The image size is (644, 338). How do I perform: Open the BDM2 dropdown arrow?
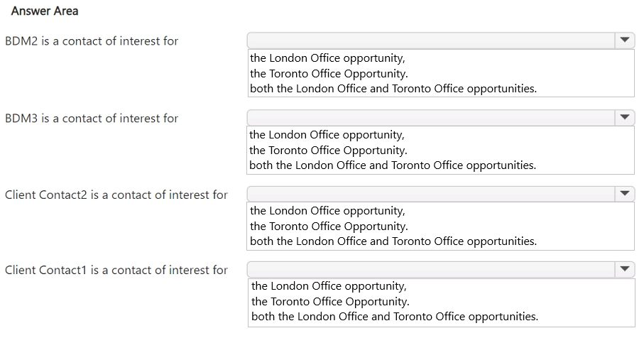click(624, 40)
